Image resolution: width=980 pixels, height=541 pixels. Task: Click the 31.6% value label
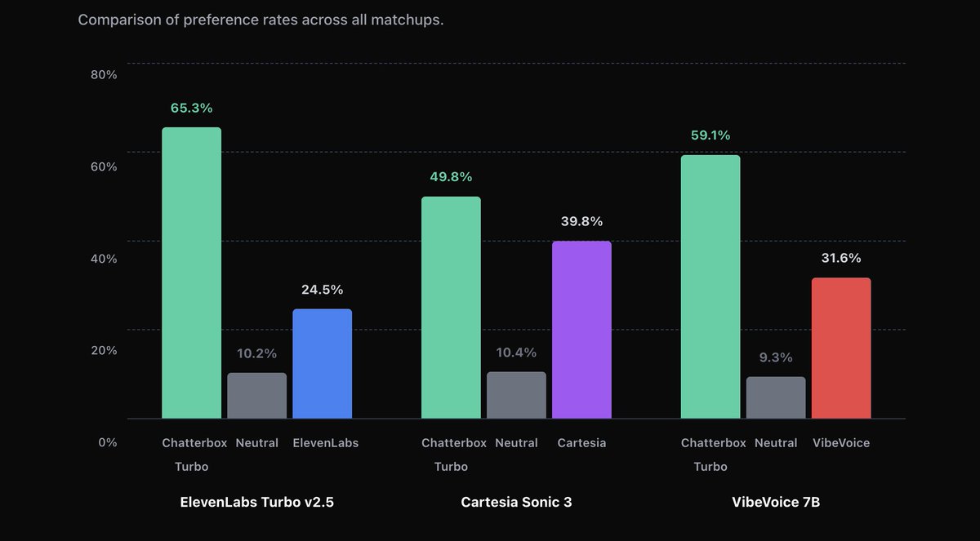(841, 258)
